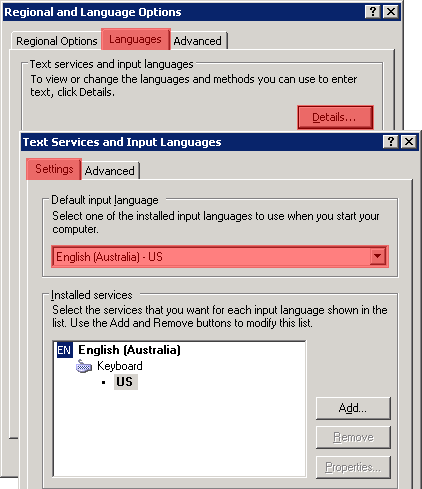422x489 pixels.
Task: Close the Regional and Language Options window
Action: click(391, 12)
